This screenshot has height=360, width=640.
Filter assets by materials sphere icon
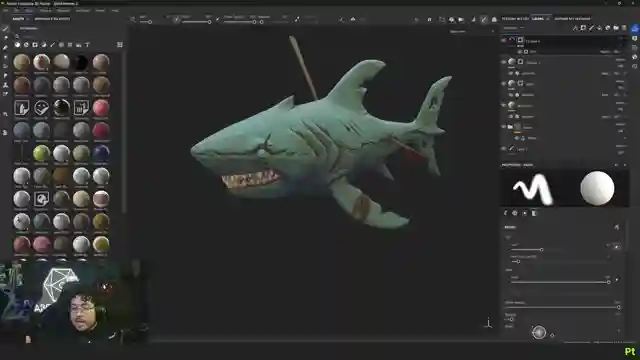tap(17, 44)
